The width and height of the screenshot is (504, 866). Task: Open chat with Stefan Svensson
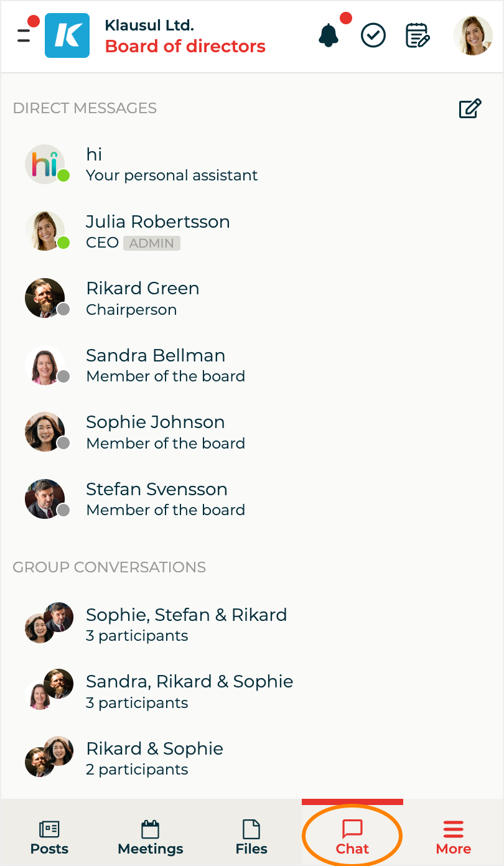(156, 499)
